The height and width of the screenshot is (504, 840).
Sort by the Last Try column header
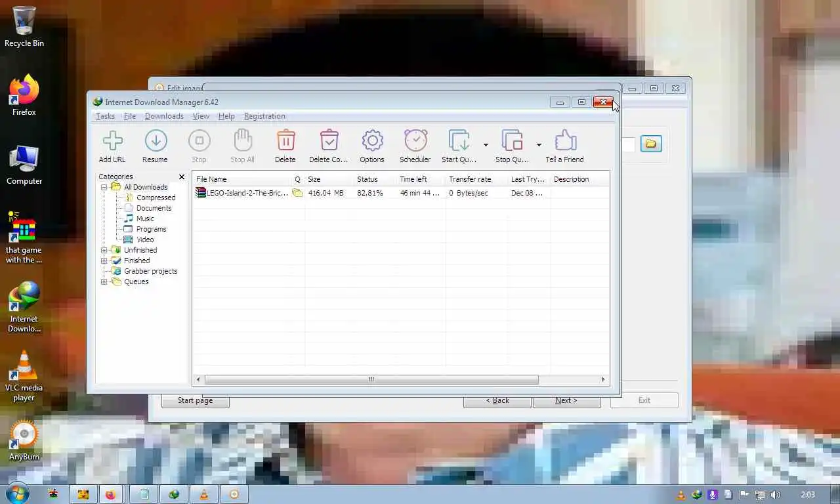point(529,179)
